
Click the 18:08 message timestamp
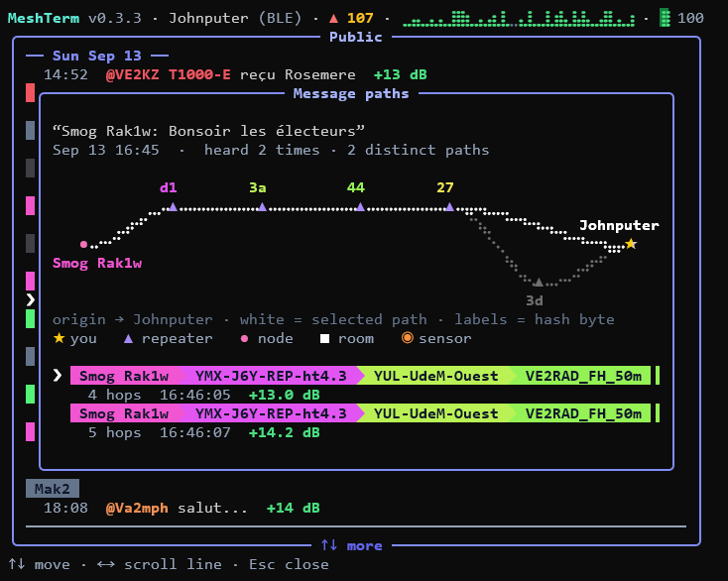65,509
